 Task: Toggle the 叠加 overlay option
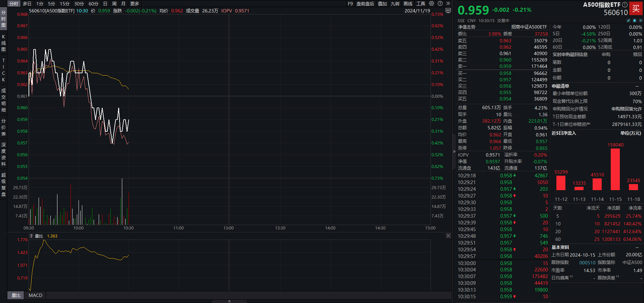pyautogui.click(x=382, y=4)
